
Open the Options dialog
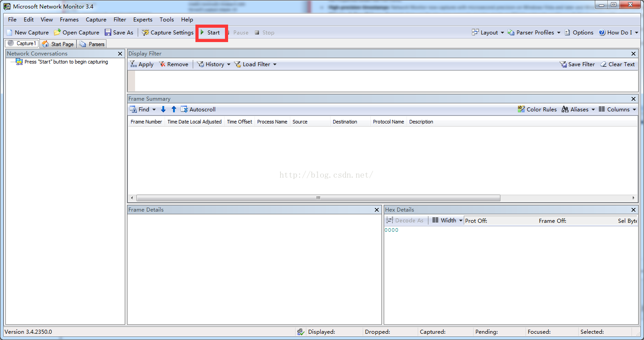tap(579, 32)
